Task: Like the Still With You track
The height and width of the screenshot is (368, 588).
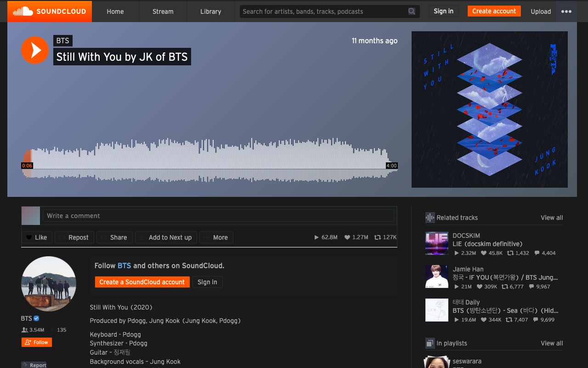Action: [37, 237]
